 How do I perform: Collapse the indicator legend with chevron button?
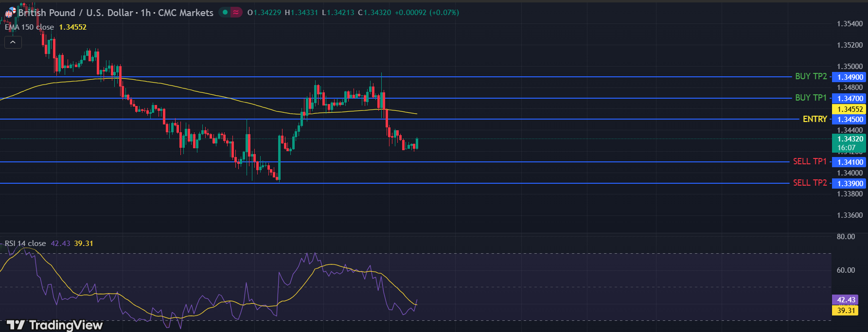[13, 43]
